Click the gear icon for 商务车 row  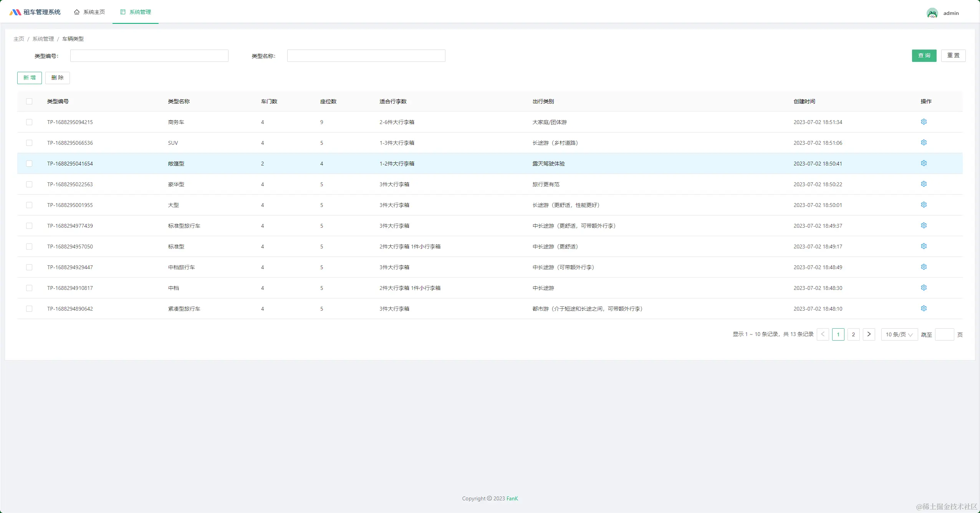[x=924, y=122]
